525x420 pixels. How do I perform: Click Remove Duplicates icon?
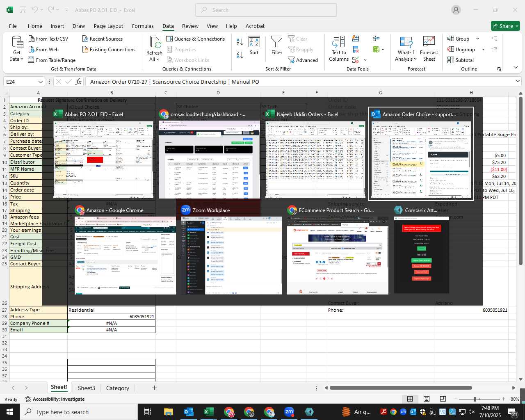tap(356, 49)
